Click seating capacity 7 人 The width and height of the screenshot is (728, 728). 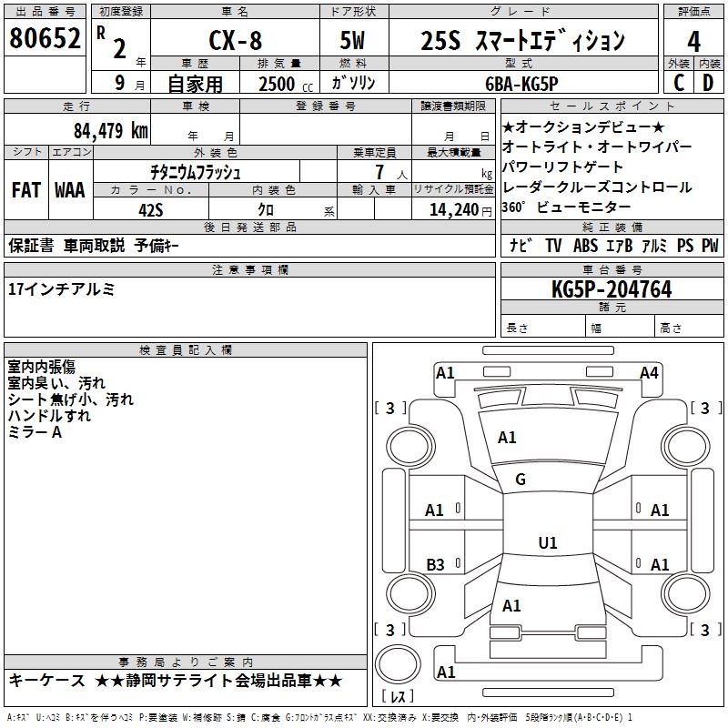(x=391, y=172)
